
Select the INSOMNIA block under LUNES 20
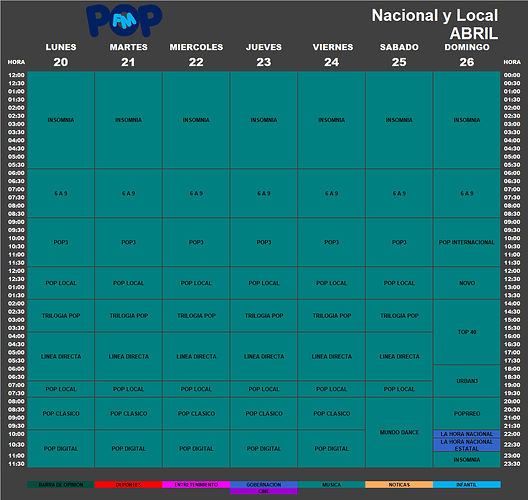pyautogui.click(x=61, y=120)
